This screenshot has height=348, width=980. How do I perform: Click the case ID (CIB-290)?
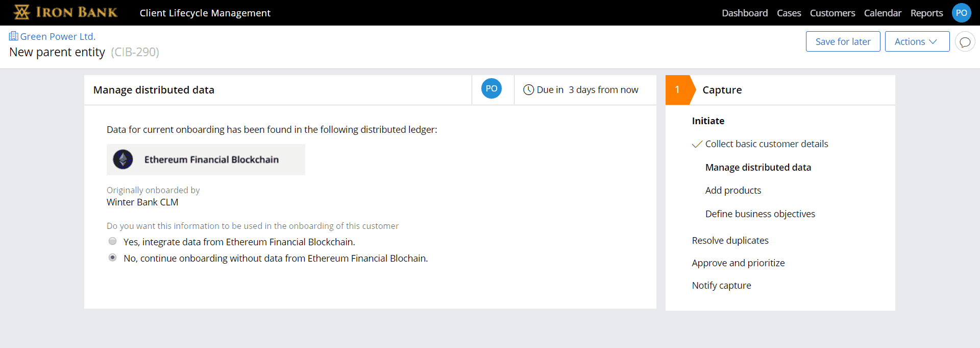tap(135, 52)
